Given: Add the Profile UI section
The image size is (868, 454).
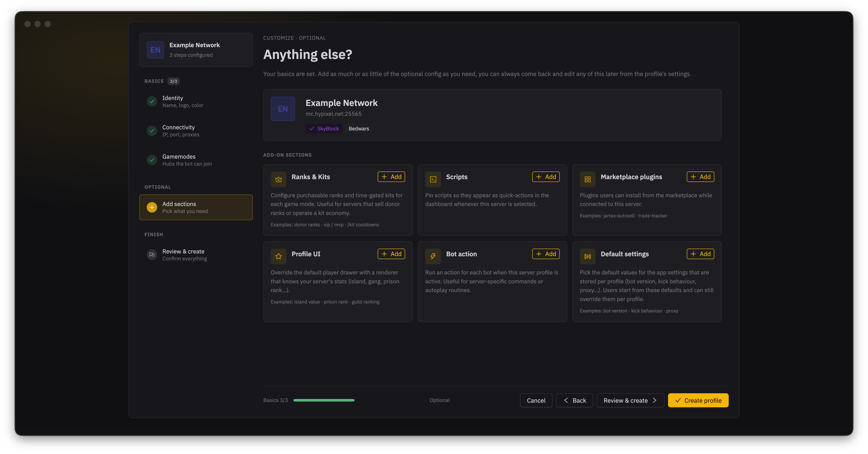Looking at the screenshot, I should click(391, 254).
